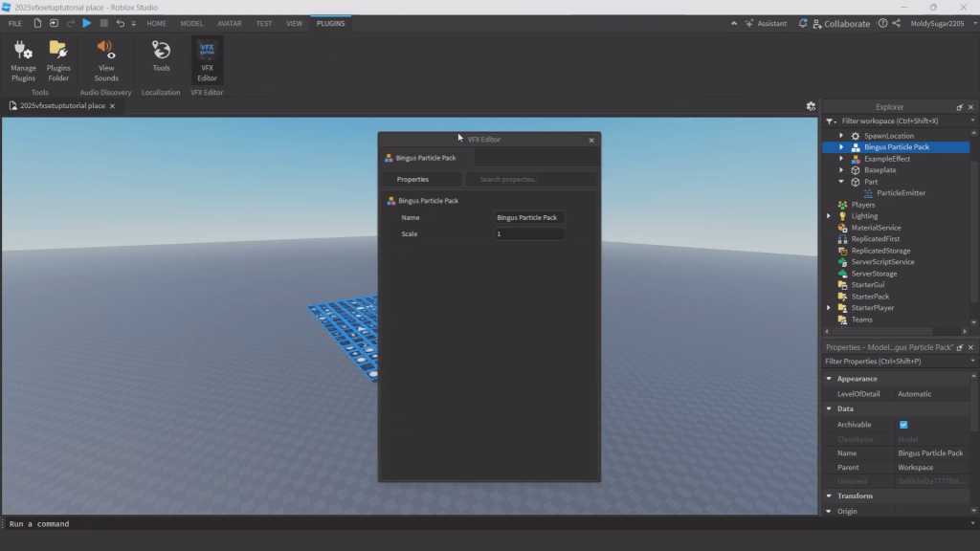Image resolution: width=980 pixels, height=551 pixels.
Task: Click the Scale value field
Action: point(529,233)
